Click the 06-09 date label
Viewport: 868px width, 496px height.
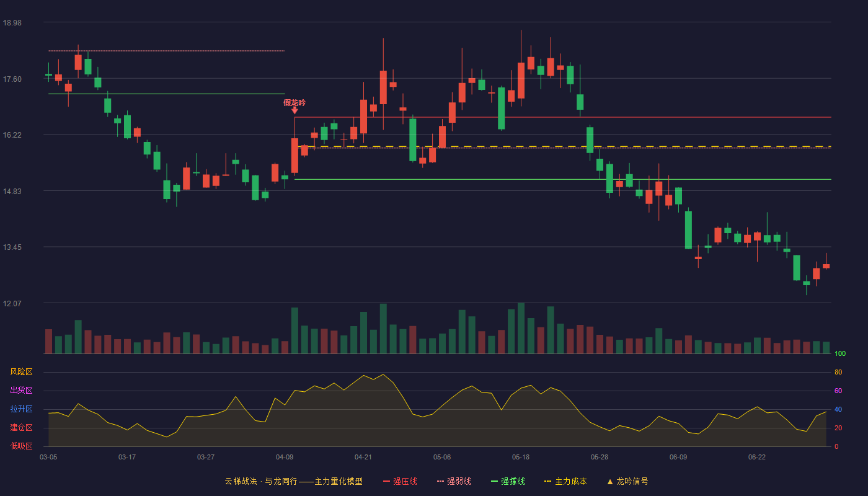coord(678,457)
